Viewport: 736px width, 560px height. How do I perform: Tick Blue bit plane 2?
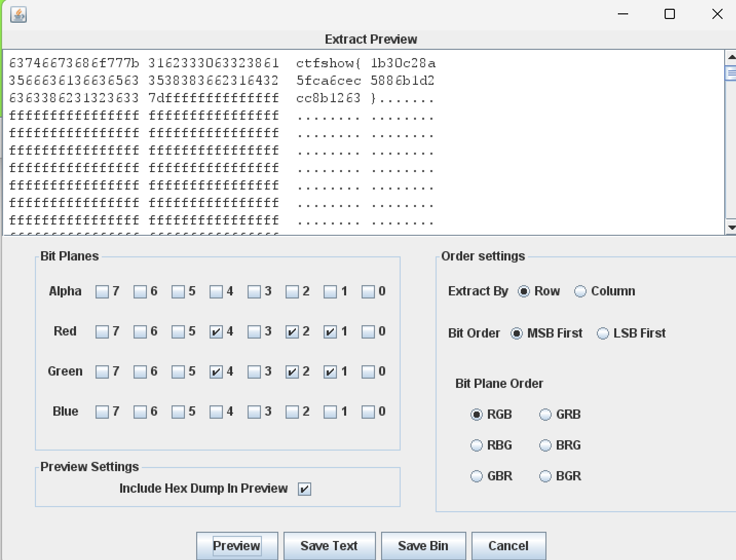tap(292, 412)
